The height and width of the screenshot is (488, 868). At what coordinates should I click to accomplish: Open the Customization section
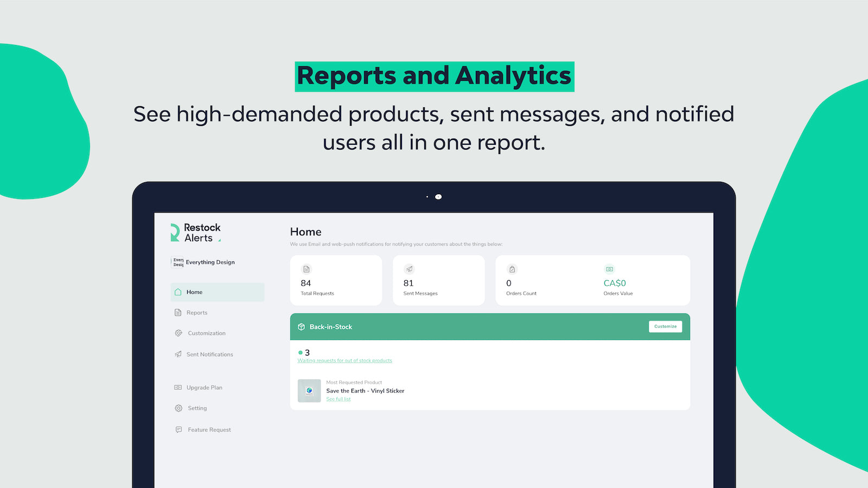(207, 333)
